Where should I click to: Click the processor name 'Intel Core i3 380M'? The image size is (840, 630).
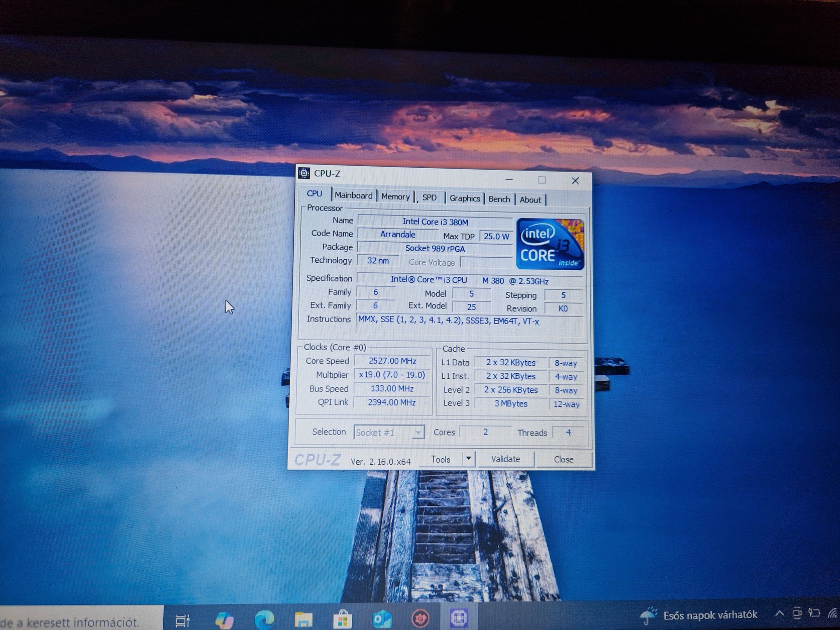tap(435, 222)
